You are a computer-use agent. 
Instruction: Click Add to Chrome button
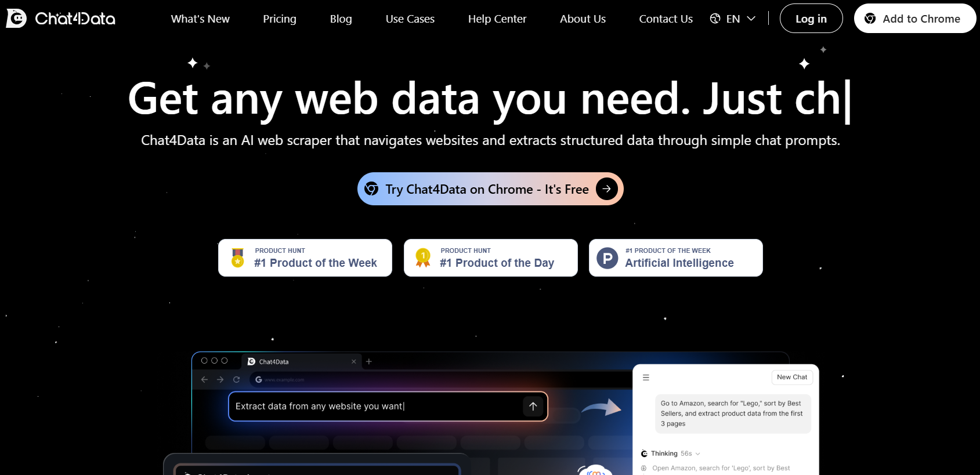[x=915, y=19]
